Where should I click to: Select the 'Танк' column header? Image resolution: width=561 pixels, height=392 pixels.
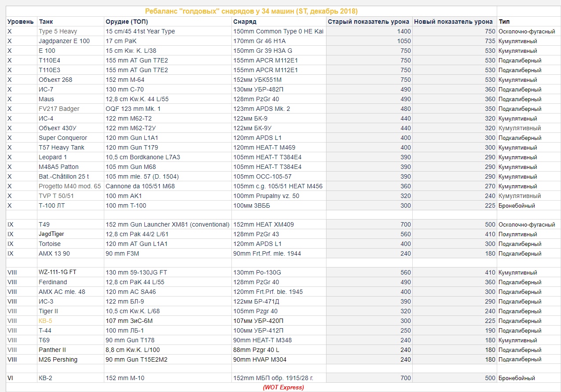coord(46,22)
